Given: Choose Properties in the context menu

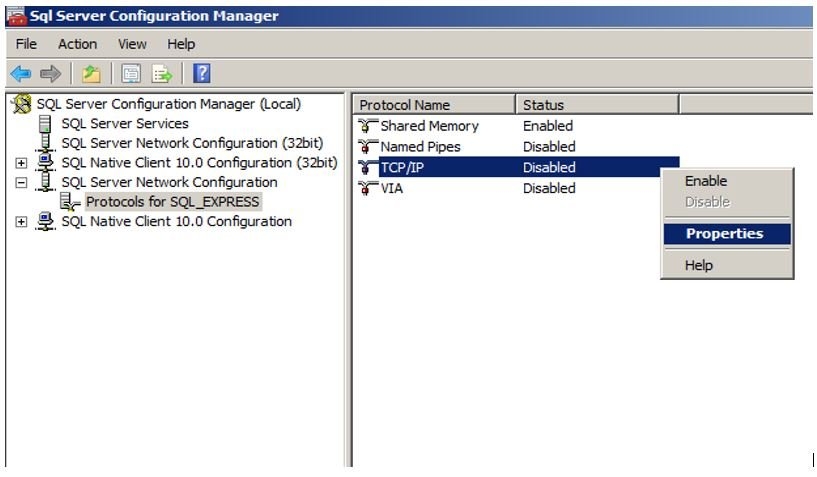Looking at the screenshot, I should 724,234.
